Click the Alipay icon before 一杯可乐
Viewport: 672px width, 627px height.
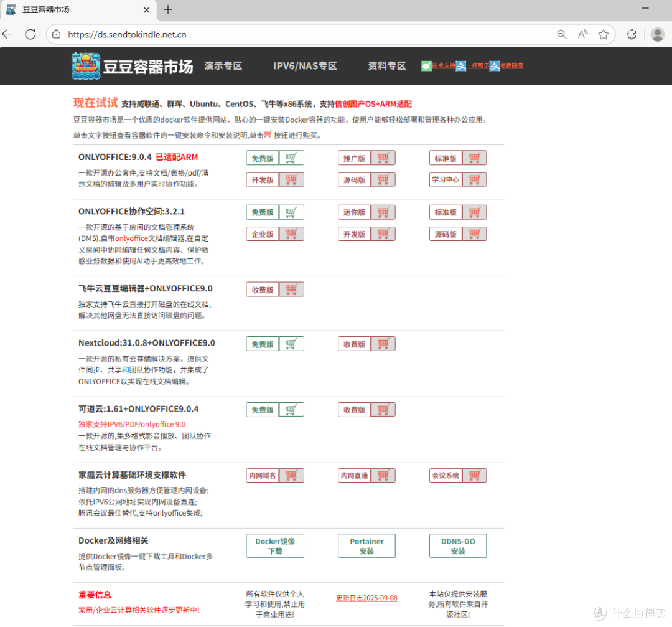tap(460, 66)
